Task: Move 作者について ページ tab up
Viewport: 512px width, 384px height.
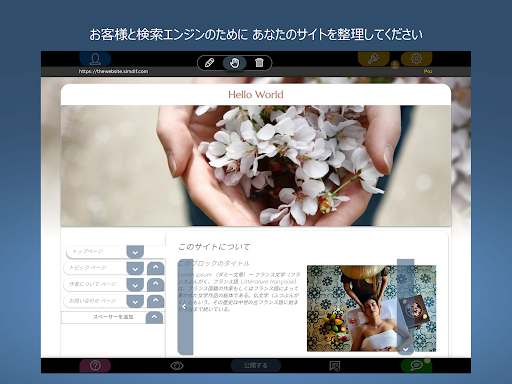Action: click(x=155, y=284)
